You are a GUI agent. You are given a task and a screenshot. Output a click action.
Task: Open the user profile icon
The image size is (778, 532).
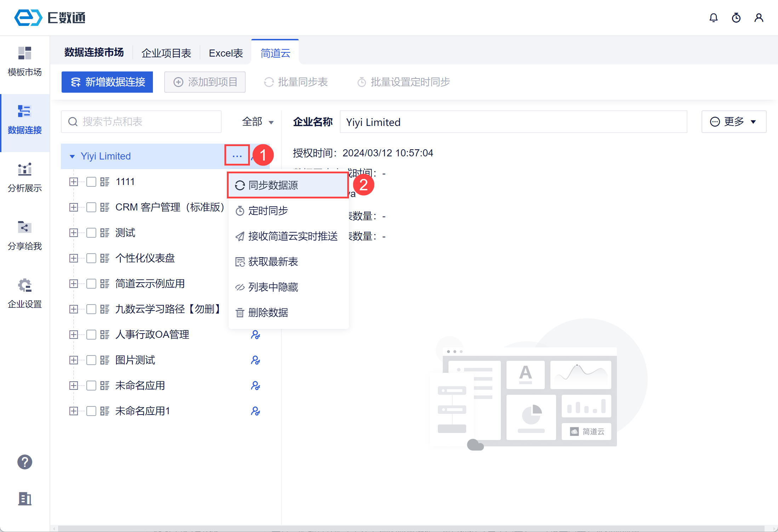[759, 18]
